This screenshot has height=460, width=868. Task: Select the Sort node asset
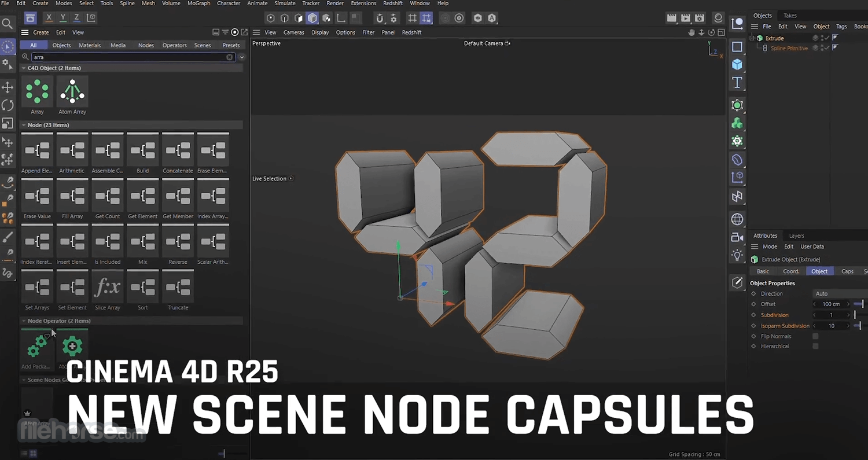pyautogui.click(x=142, y=290)
